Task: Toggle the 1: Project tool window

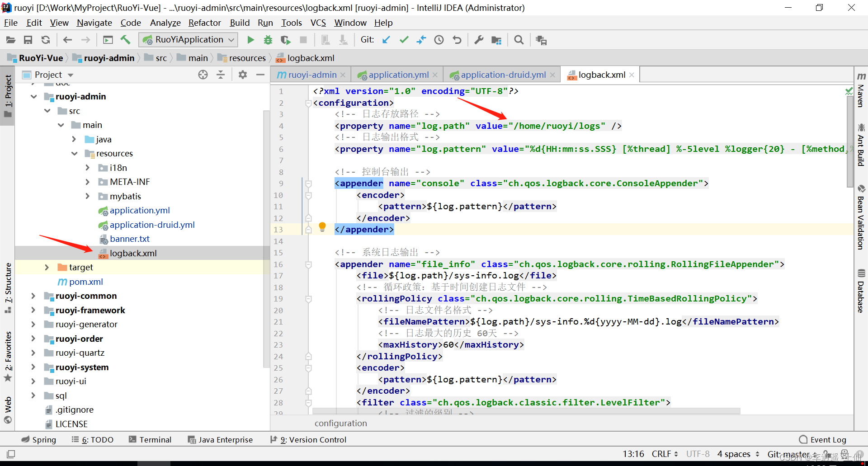Action: pos(8,95)
